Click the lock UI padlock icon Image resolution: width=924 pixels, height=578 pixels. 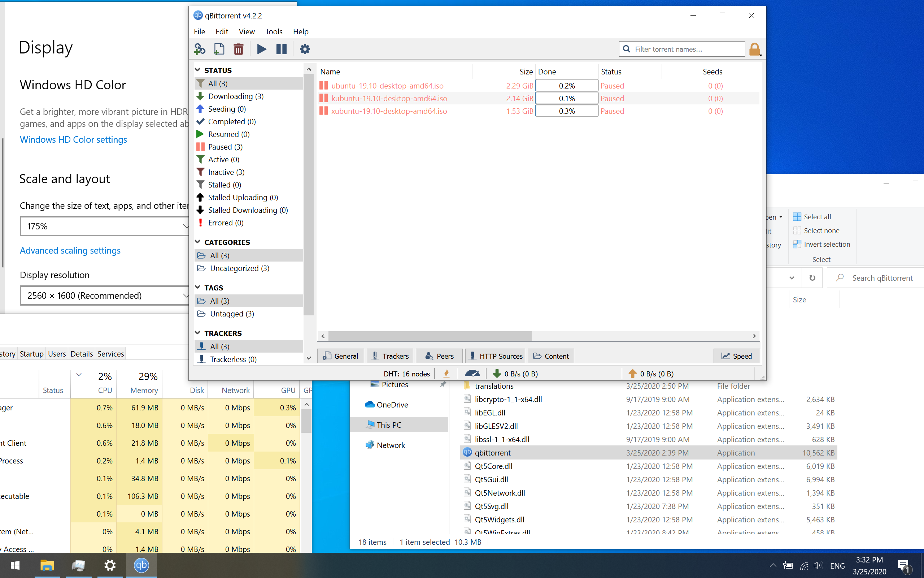[755, 49]
